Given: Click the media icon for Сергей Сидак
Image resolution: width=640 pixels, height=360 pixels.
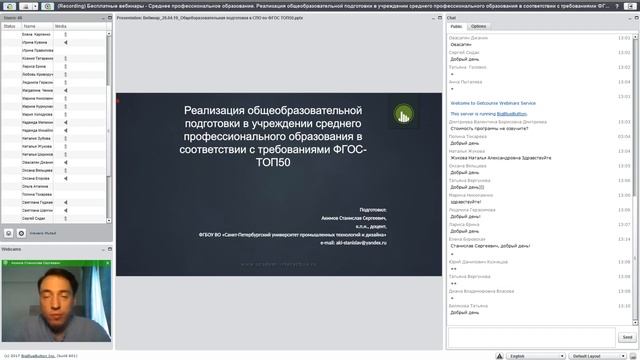Looking at the screenshot, I should click(65, 218).
